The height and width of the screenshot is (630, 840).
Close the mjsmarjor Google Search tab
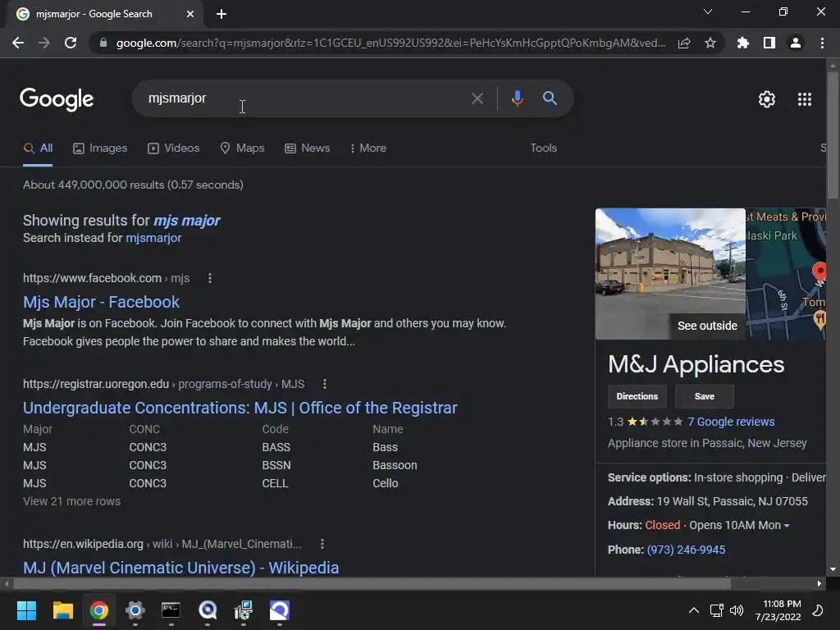click(x=190, y=14)
